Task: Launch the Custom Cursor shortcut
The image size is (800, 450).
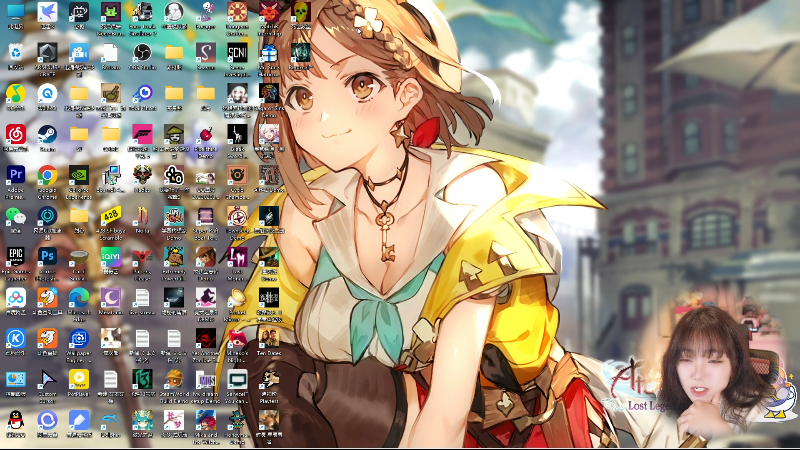Action: [47, 379]
